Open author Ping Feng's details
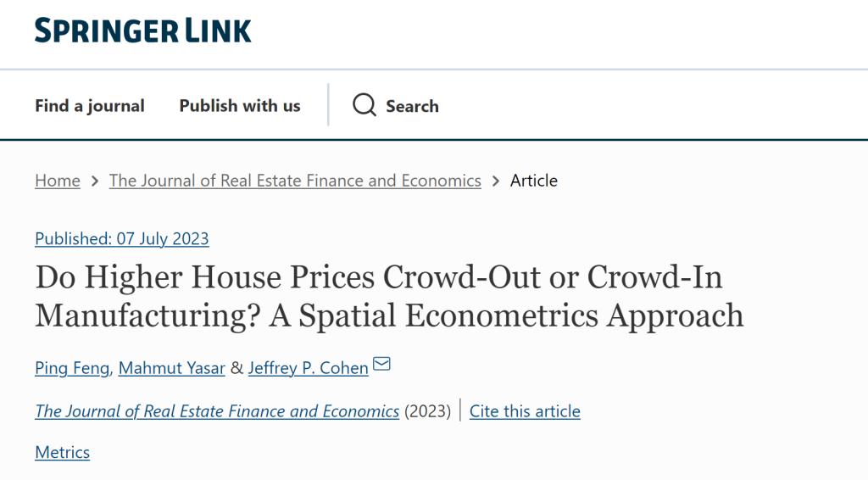The width and height of the screenshot is (868, 480). pos(72,368)
